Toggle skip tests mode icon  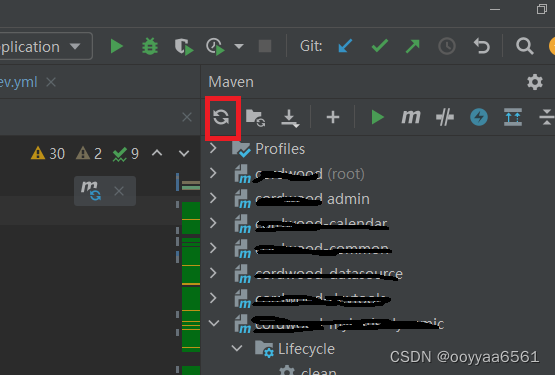pyautogui.click(x=445, y=117)
